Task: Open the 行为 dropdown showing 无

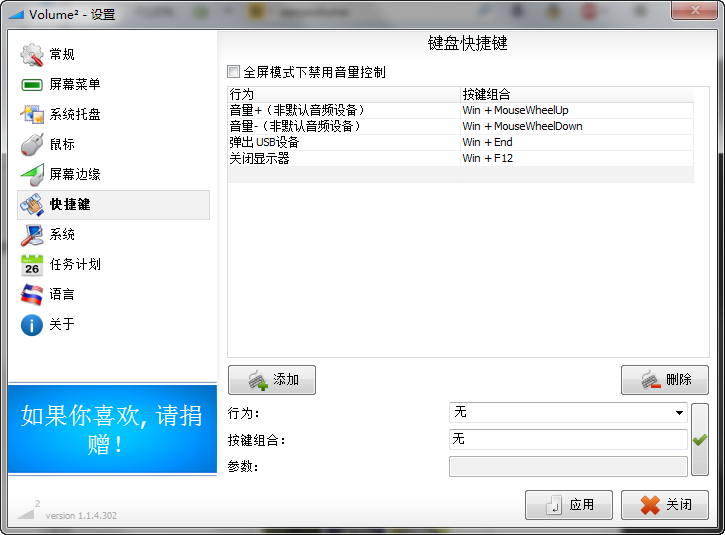Action: (568, 412)
